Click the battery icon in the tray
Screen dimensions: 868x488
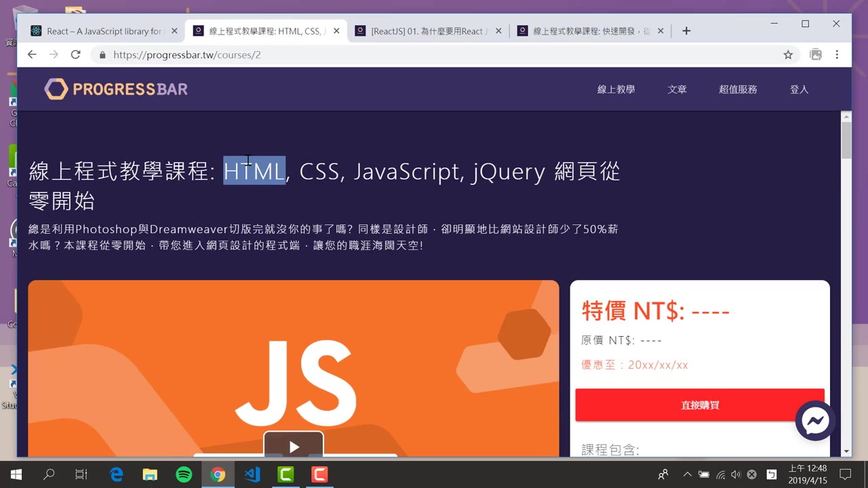704,474
